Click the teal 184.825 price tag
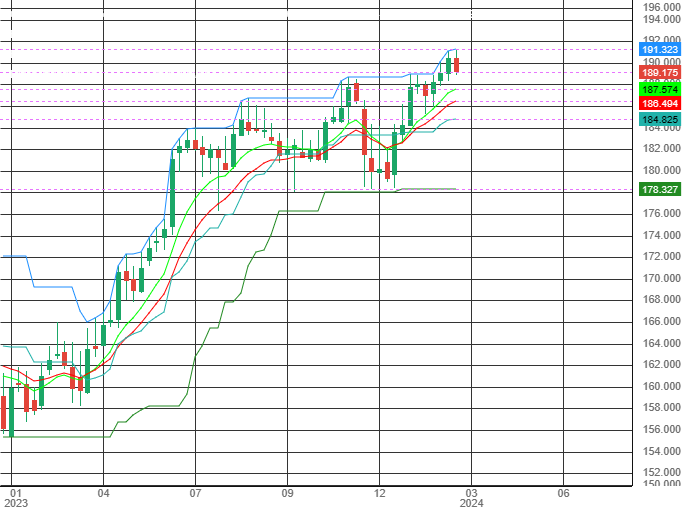This screenshot has height=510, width=690. pos(660,120)
